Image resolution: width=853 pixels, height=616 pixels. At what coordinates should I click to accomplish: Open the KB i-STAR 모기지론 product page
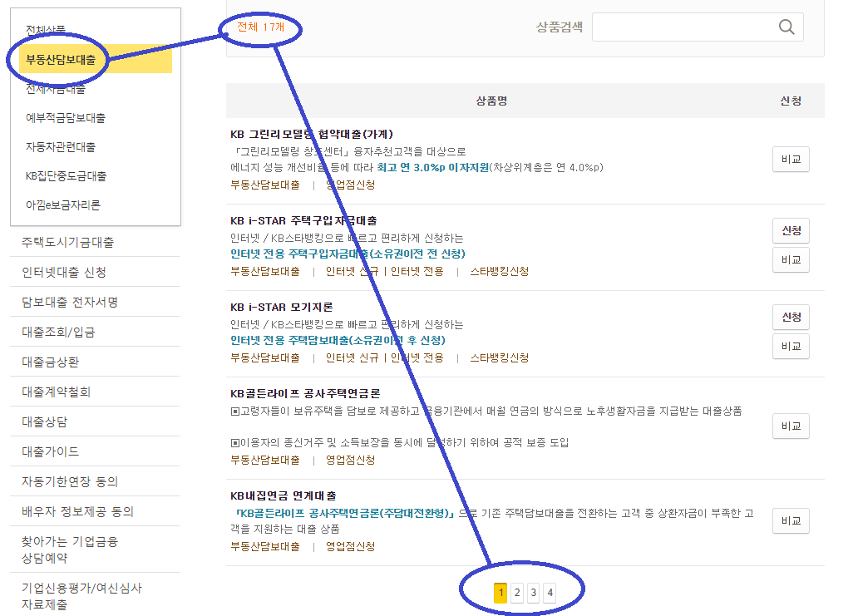(x=283, y=306)
